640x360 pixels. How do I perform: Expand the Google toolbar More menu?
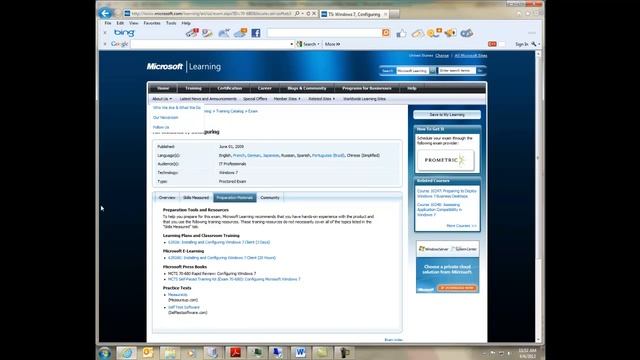332,44
